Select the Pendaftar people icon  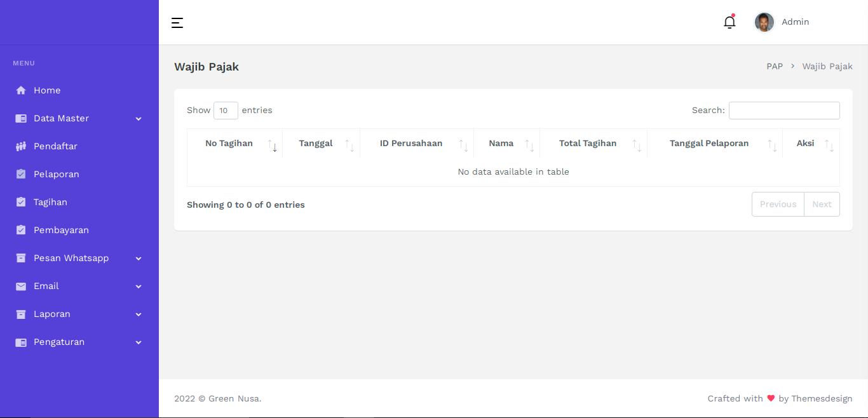click(21, 146)
